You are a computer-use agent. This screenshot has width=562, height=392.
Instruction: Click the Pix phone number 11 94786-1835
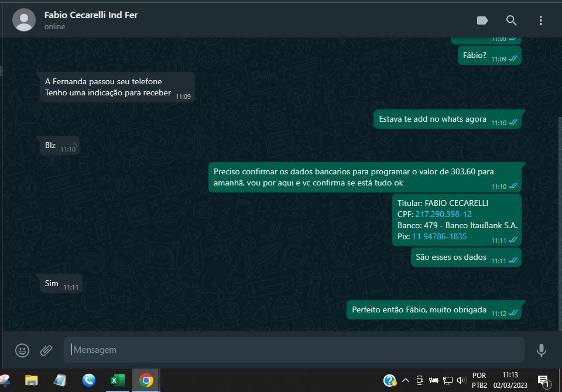coord(439,236)
